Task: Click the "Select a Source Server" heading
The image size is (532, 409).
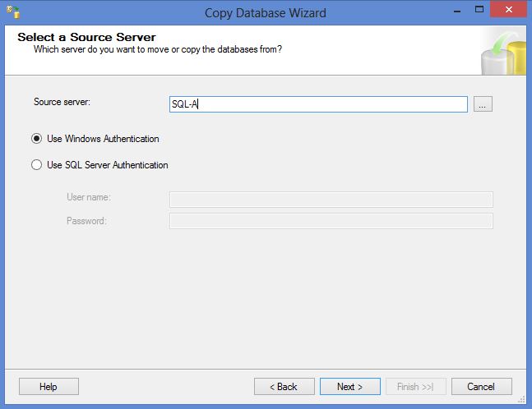Action: [86, 37]
